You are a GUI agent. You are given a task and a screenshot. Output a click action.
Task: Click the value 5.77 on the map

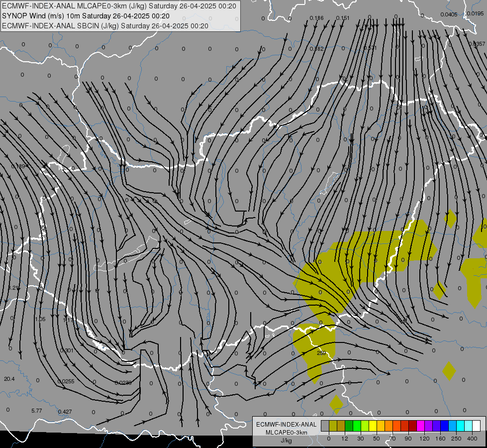pos(37,411)
